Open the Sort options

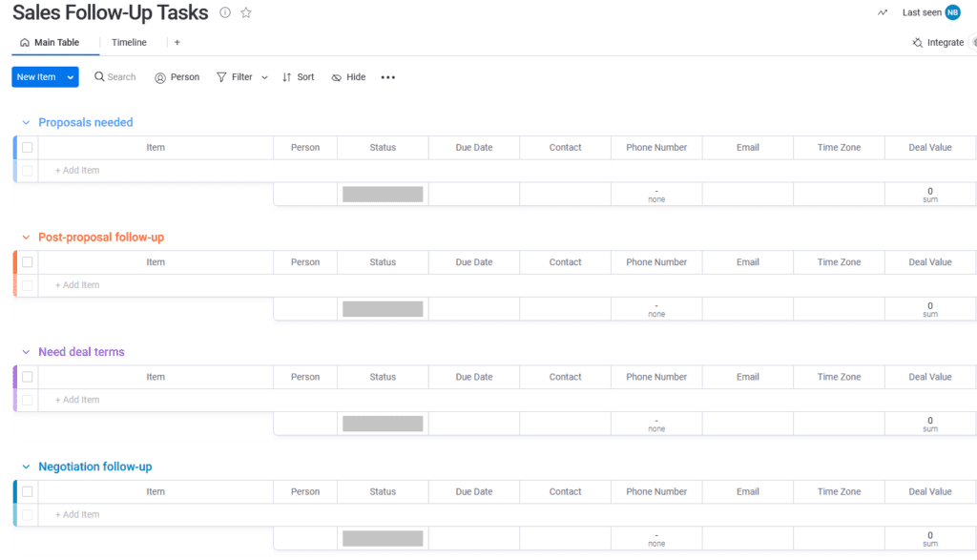click(298, 76)
